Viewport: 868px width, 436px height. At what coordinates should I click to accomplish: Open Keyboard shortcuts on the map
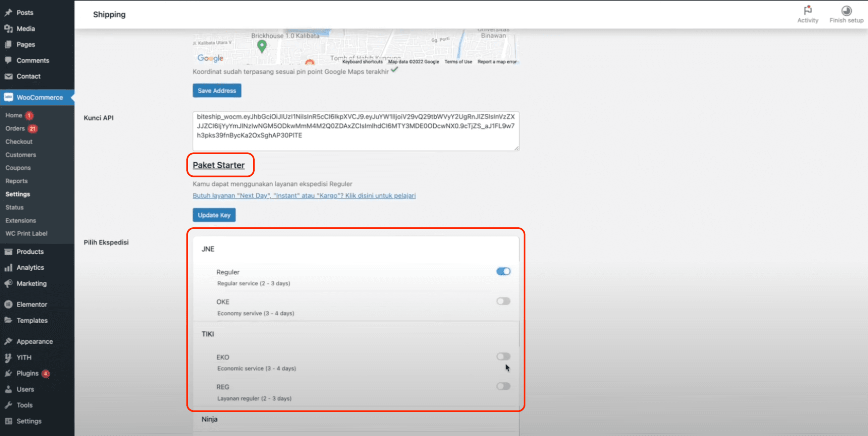click(x=362, y=62)
